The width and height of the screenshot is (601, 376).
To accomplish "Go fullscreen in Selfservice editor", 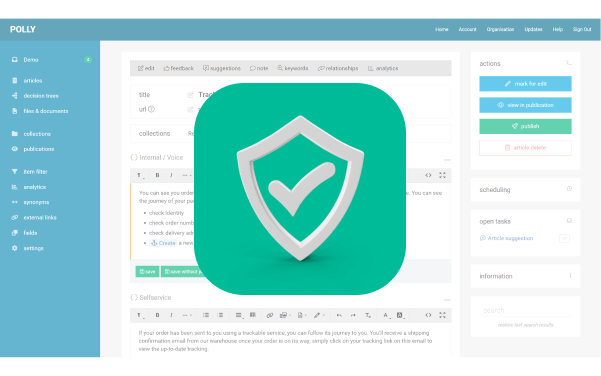I will coord(442,315).
